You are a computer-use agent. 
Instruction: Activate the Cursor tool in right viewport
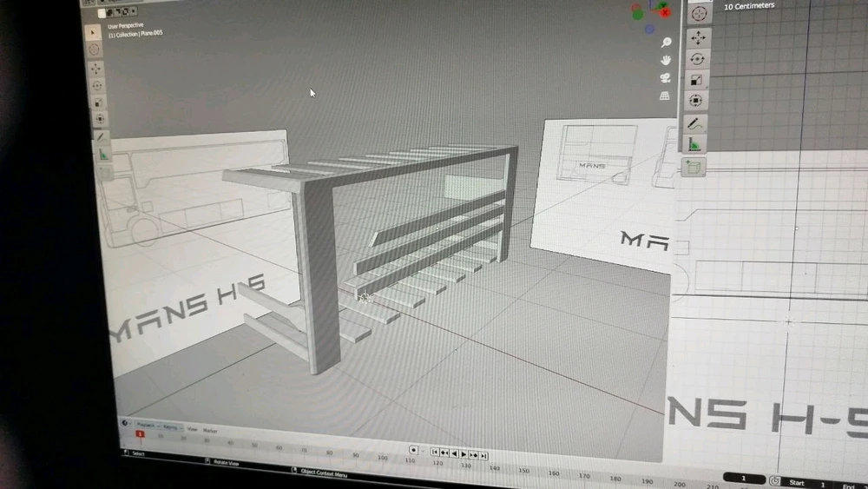[x=700, y=14]
